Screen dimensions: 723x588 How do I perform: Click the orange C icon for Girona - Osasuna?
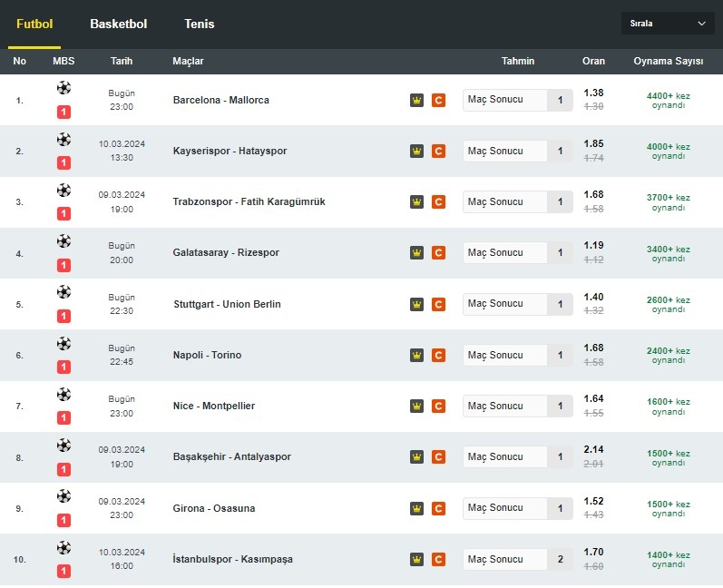[x=438, y=508]
